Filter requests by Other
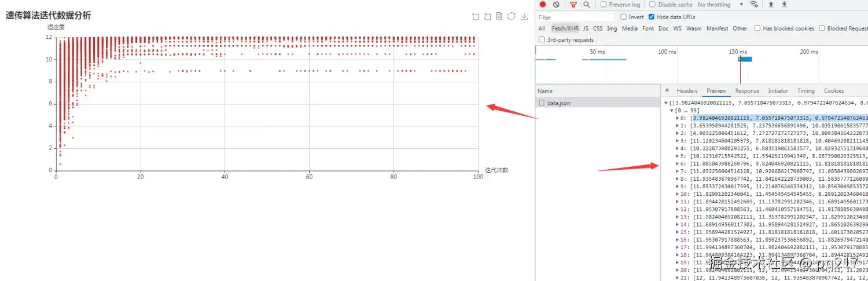Image resolution: width=868 pixels, height=281 pixels. [x=740, y=28]
